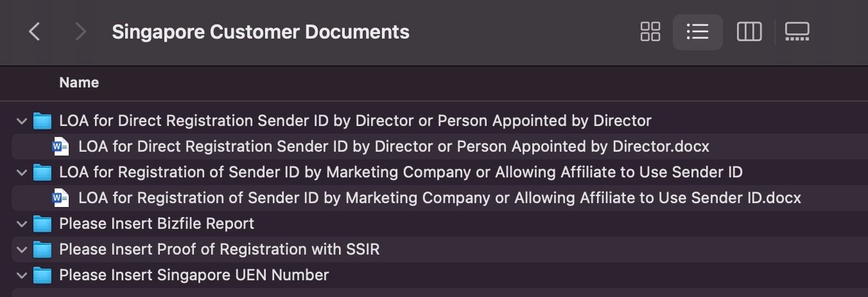
Task: Collapse Please Insert Bizfile Report folder
Action: click(22, 224)
